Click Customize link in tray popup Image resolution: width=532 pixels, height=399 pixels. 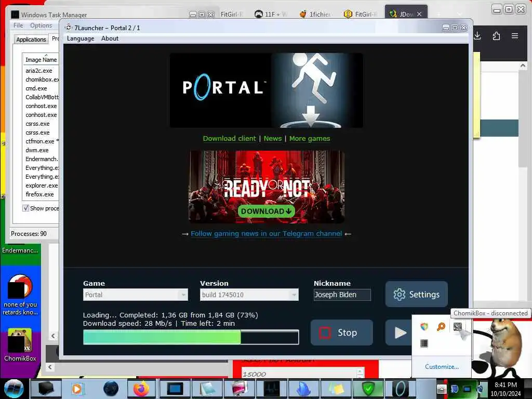click(x=442, y=367)
